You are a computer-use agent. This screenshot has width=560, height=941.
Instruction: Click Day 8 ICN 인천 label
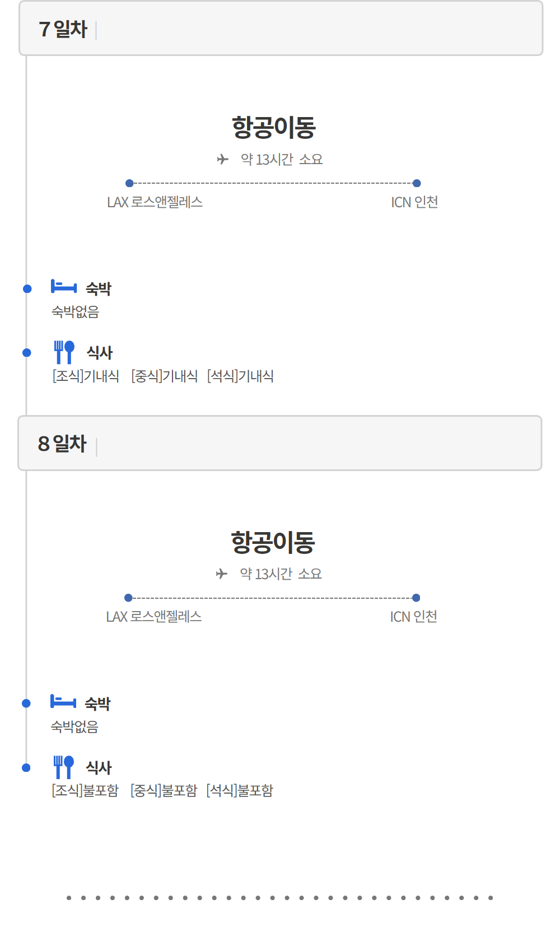pyautogui.click(x=413, y=617)
